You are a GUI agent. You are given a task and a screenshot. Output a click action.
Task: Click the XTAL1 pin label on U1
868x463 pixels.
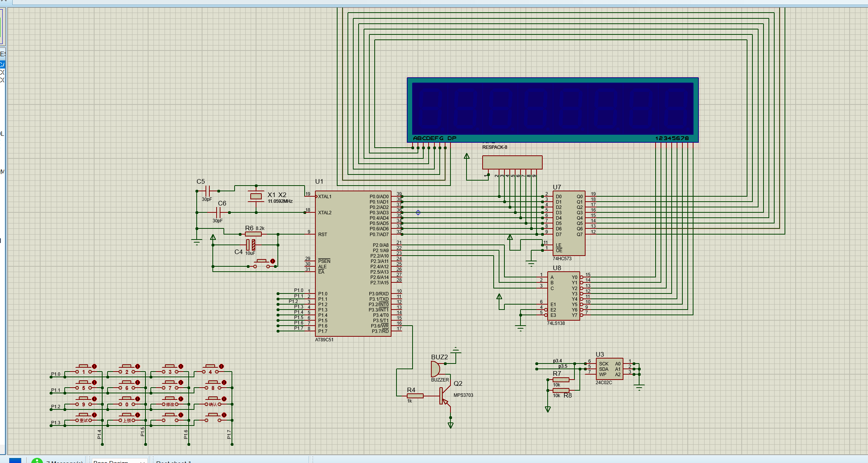325,197
